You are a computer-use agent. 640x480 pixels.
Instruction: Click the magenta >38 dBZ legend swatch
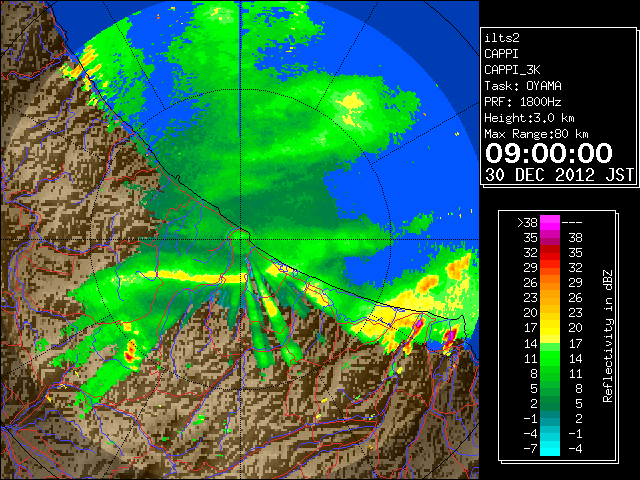tap(550, 222)
